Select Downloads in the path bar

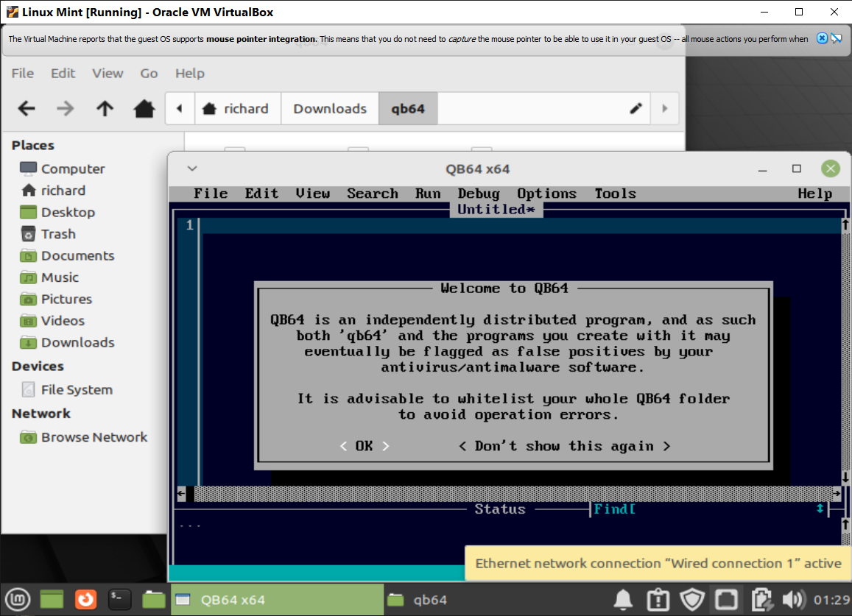(x=330, y=109)
